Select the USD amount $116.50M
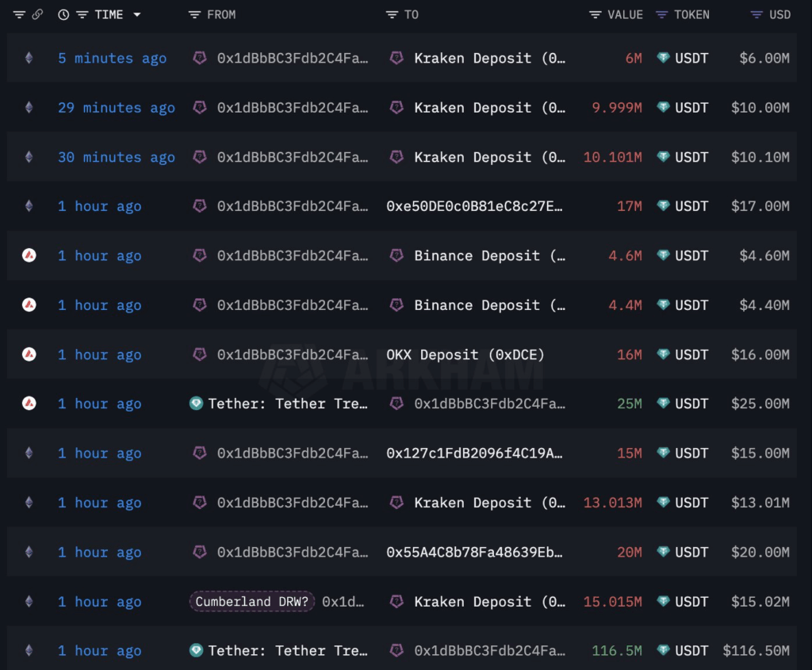Viewport: 812px width, 670px height. (x=756, y=651)
